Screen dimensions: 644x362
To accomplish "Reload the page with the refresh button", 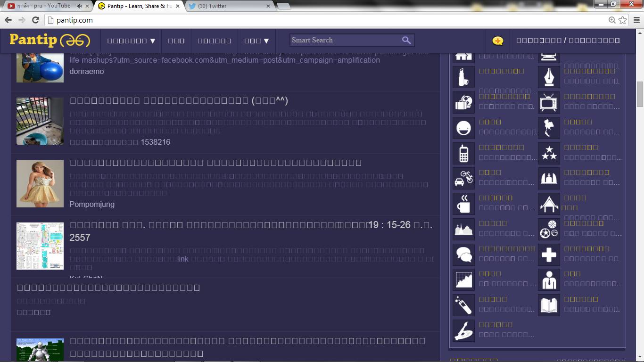I will tap(35, 20).
